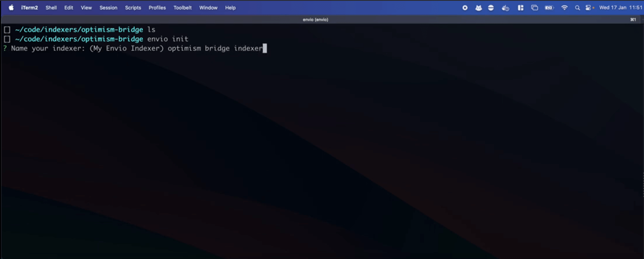Click the typed 'optimism bridge indexer' input
Image resolution: width=644 pixels, height=259 pixels.
pyautogui.click(x=215, y=48)
